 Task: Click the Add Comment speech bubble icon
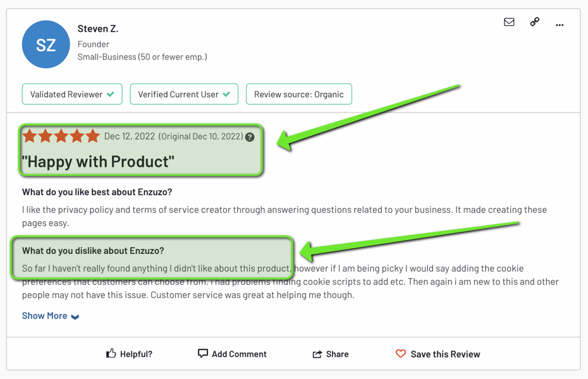coord(202,353)
